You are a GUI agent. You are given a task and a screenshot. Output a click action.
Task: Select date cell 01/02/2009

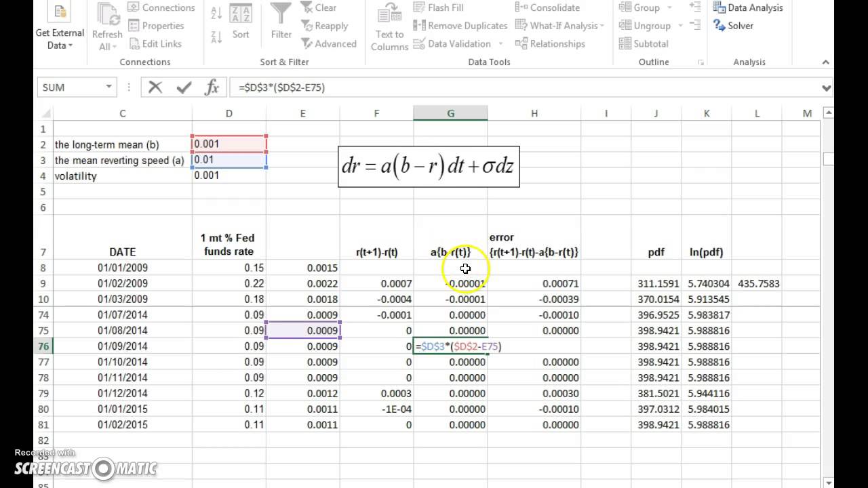tap(122, 283)
